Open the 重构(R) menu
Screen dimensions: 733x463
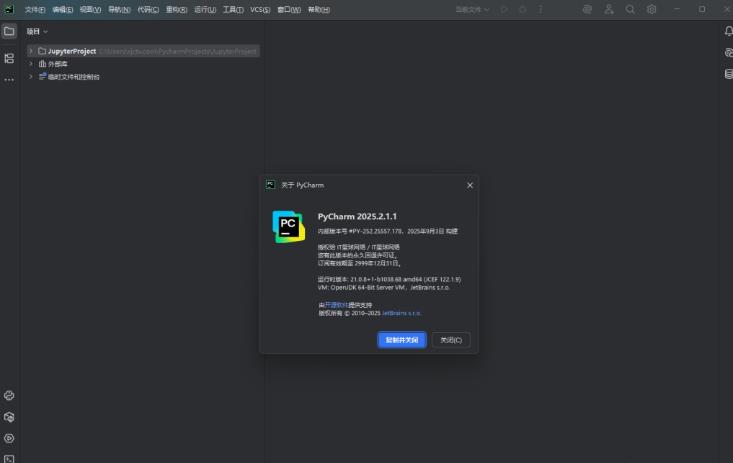pos(177,9)
